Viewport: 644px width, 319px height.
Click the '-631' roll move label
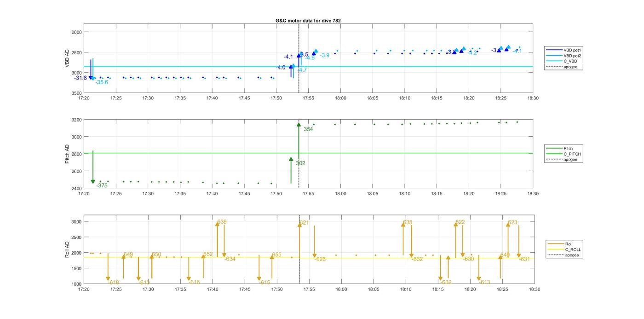click(x=524, y=260)
